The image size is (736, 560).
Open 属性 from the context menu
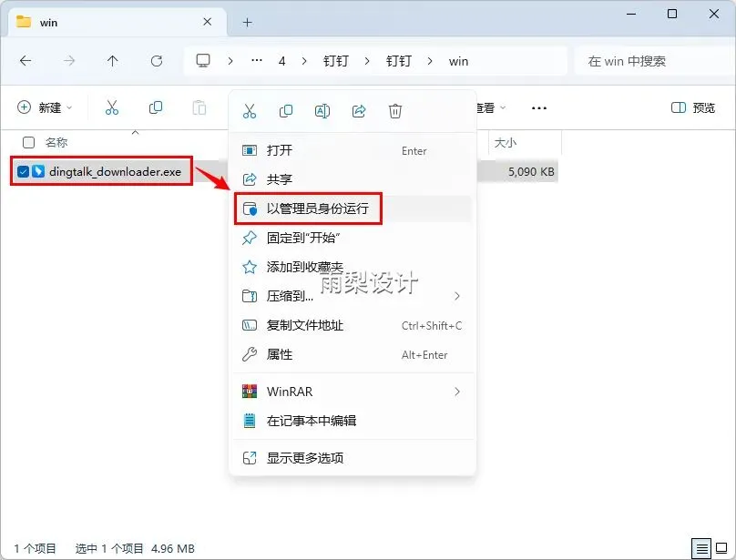(x=352, y=354)
